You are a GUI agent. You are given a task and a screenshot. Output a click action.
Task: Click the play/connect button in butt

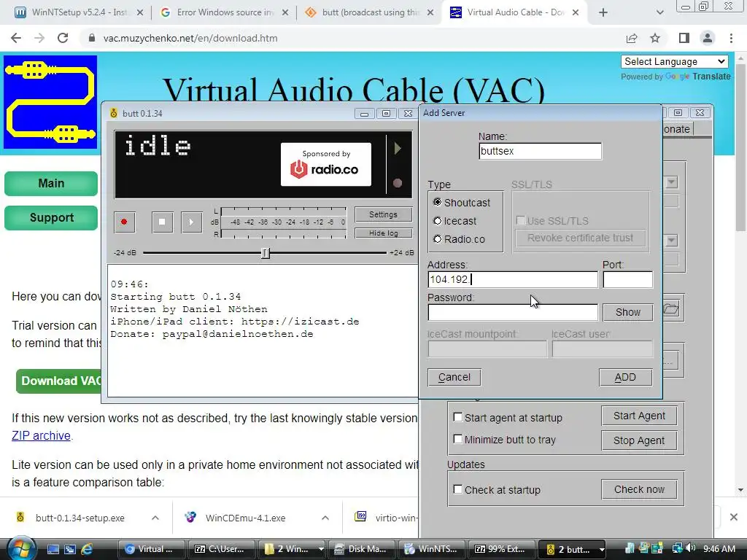192,222
